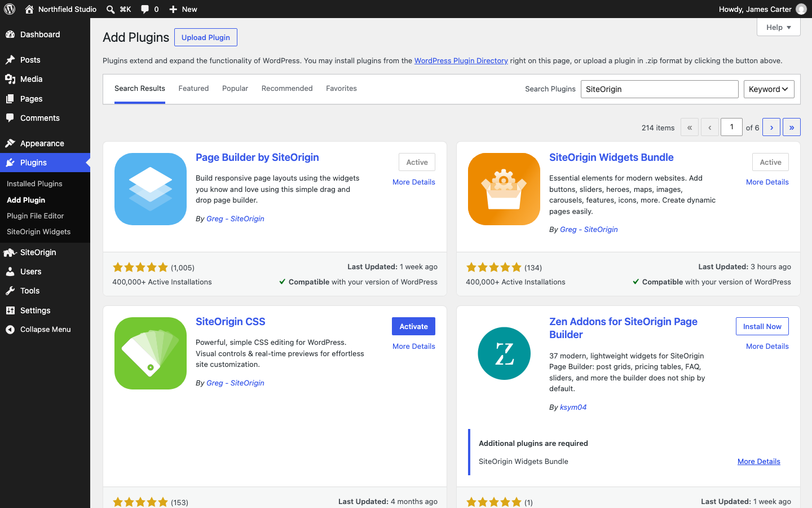This screenshot has width=812, height=508.
Task: Activate the SiteOrigin CSS plugin
Action: click(414, 326)
